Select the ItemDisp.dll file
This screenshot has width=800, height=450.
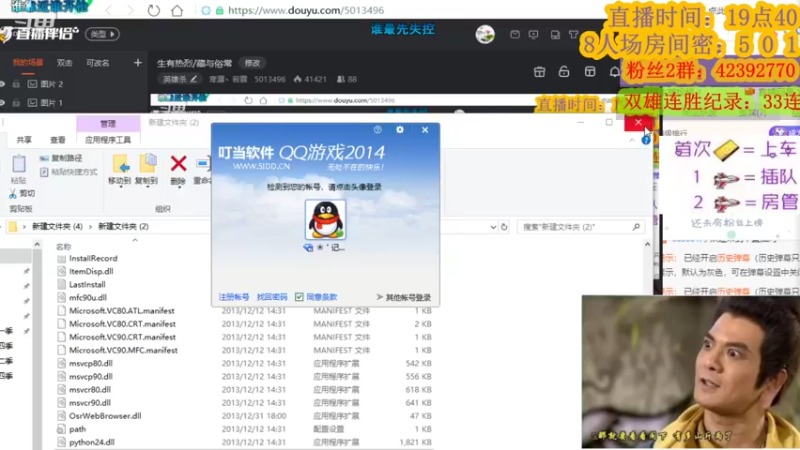[91, 271]
